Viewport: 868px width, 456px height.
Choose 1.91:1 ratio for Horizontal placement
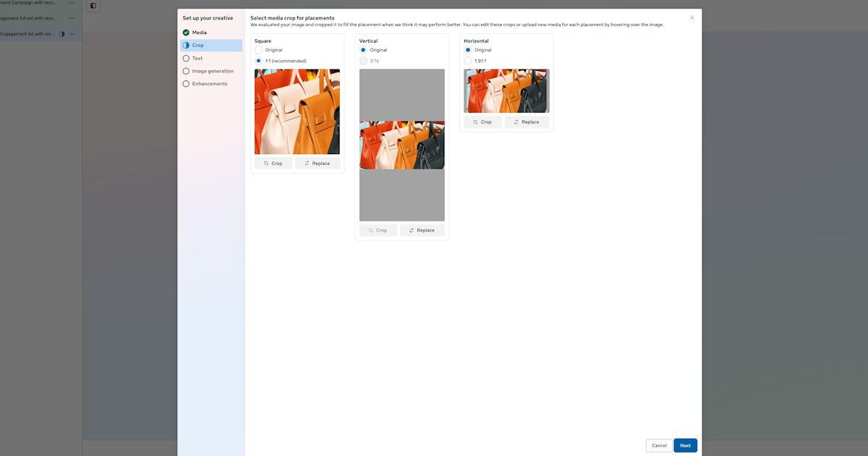pos(468,61)
